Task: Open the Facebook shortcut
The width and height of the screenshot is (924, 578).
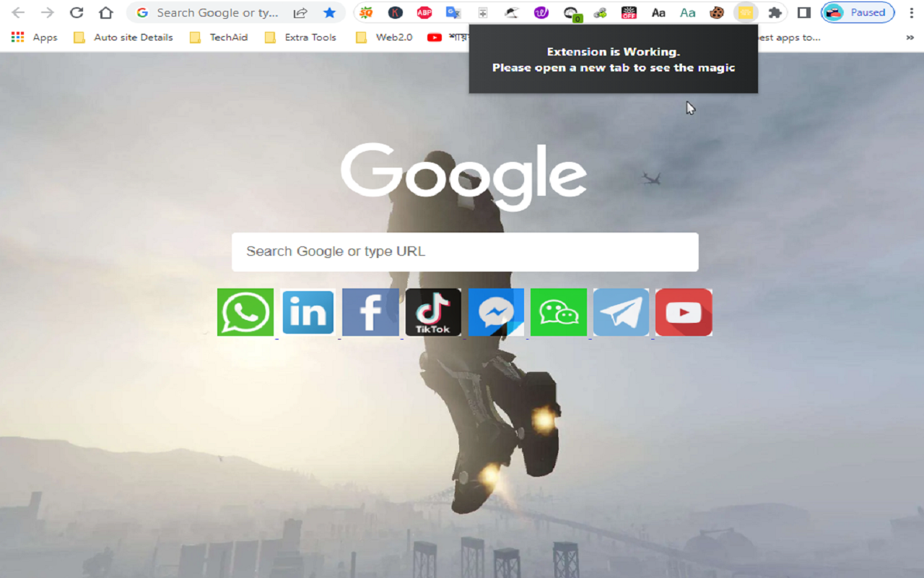Action: tap(370, 312)
